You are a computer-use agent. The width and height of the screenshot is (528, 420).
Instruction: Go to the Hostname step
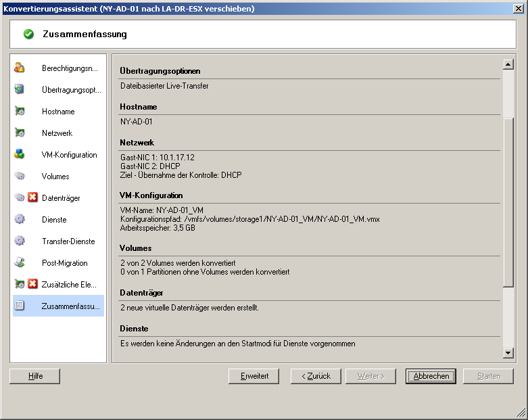click(58, 111)
